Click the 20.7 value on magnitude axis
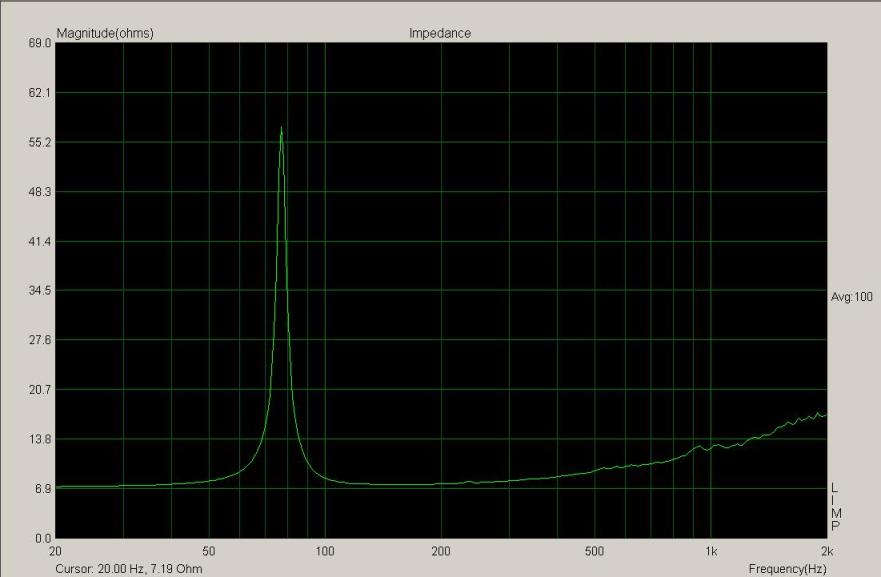Screen dimensions: 881x577 tap(39, 389)
